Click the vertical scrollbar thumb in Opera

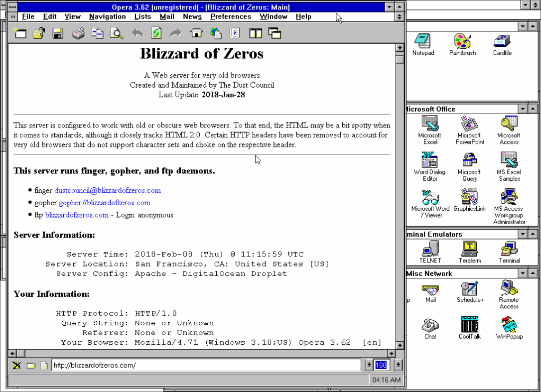click(x=400, y=60)
